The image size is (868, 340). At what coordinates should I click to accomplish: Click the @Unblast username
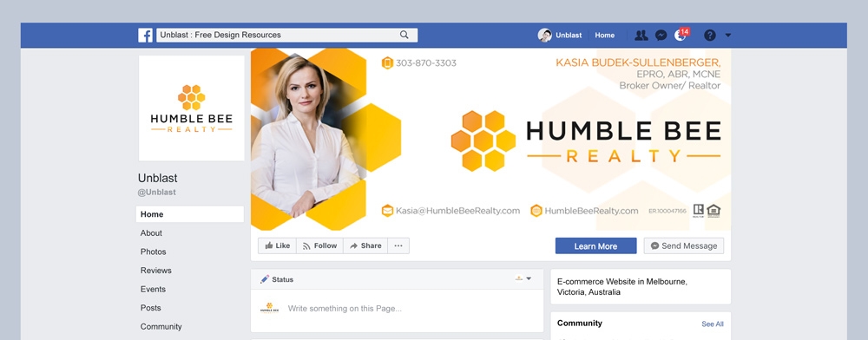pos(156,193)
